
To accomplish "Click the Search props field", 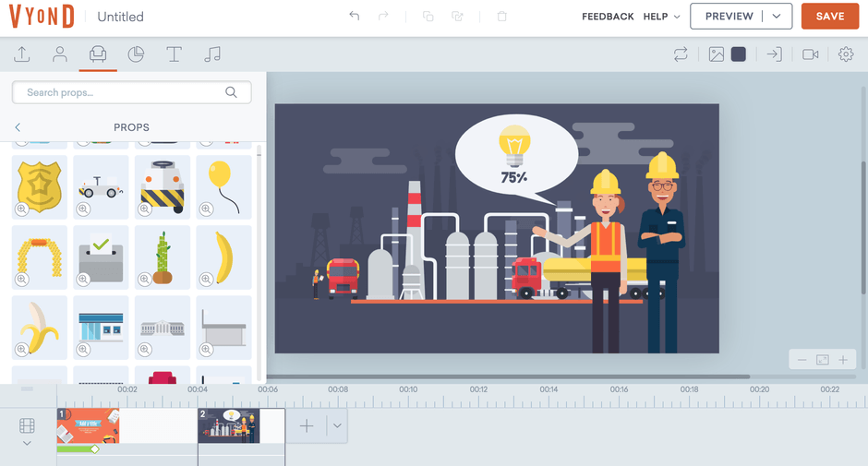I will [x=123, y=92].
